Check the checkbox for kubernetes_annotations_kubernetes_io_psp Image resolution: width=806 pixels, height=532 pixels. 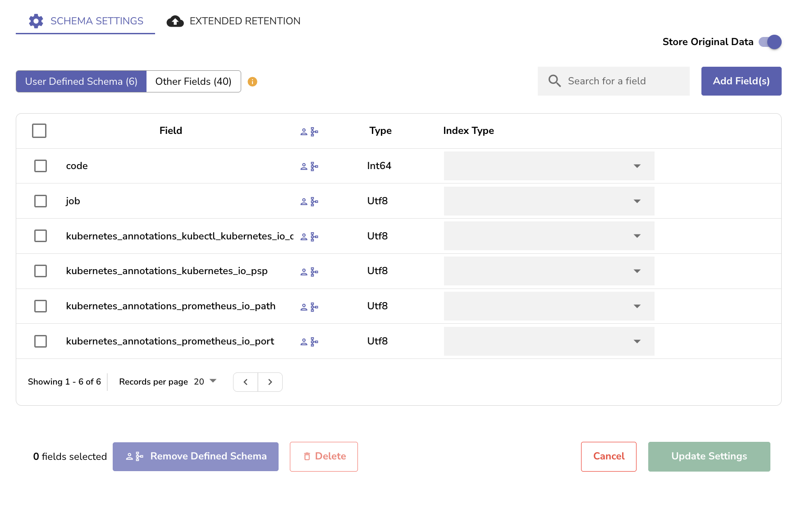click(41, 271)
